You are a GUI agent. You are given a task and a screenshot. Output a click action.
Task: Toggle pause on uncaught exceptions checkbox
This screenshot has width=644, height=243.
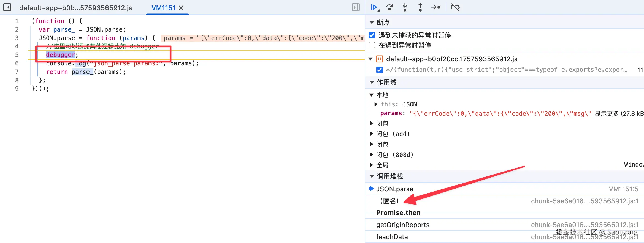coord(372,35)
